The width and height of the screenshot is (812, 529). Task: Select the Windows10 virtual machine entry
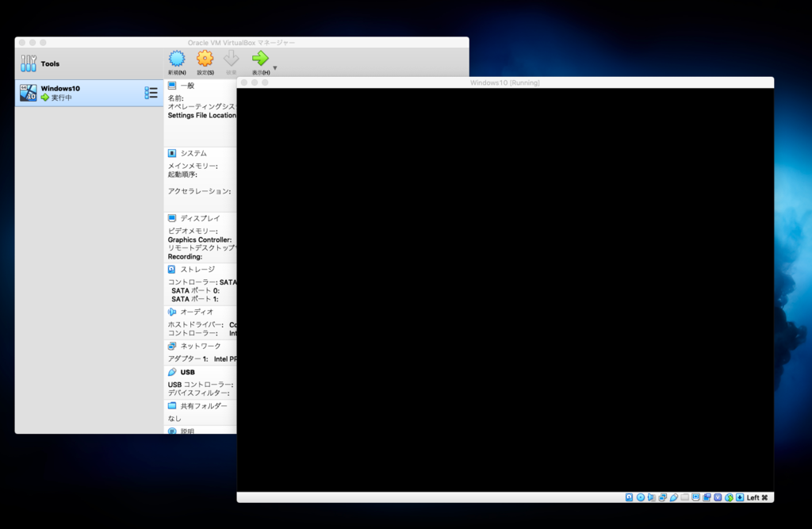tap(89, 93)
